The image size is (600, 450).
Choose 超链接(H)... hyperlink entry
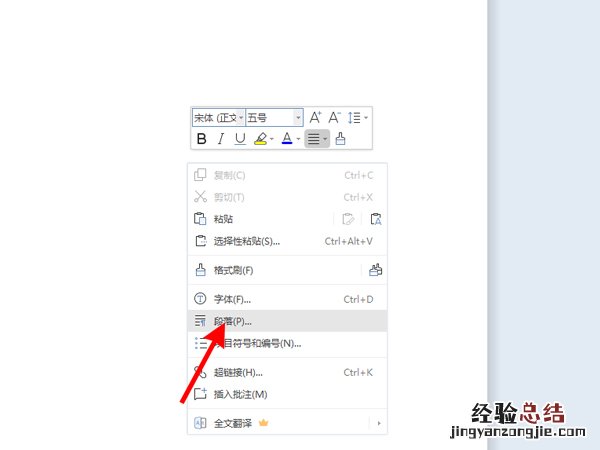point(287,372)
